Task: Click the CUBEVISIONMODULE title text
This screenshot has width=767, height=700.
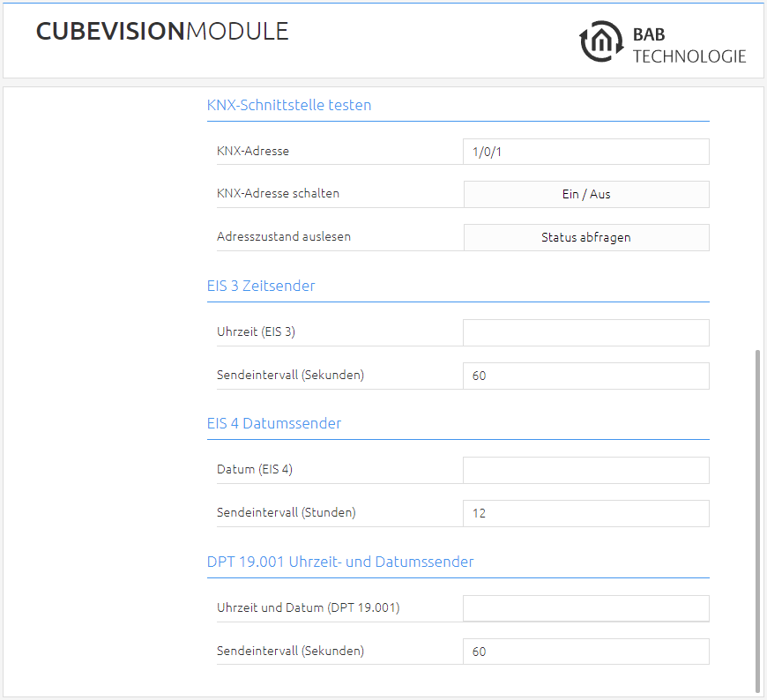Action: pos(162,32)
